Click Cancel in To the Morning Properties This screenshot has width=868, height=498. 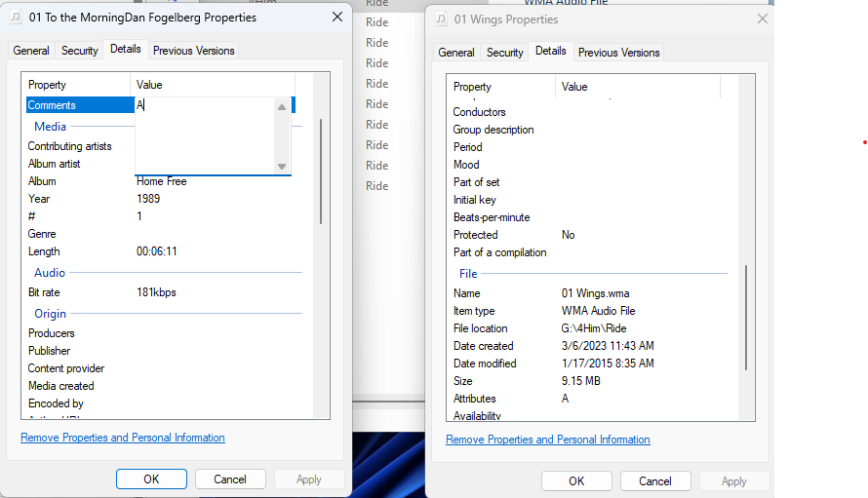230,479
